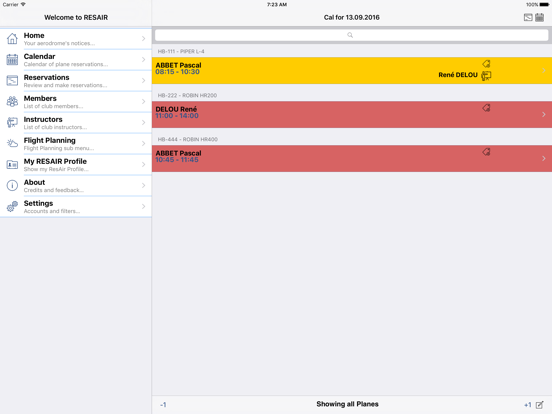Expand My RESAIR Profile row chevron
This screenshot has height=414, width=552.
point(143,164)
